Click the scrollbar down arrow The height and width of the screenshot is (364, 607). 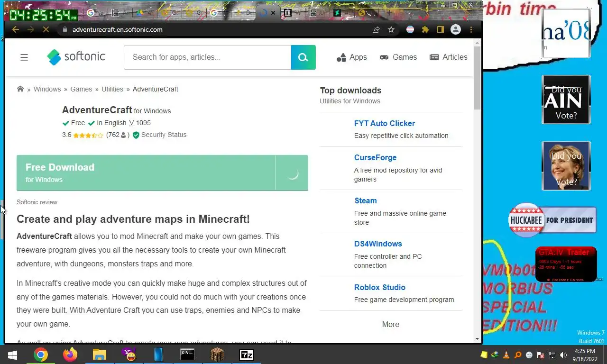coord(478,339)
